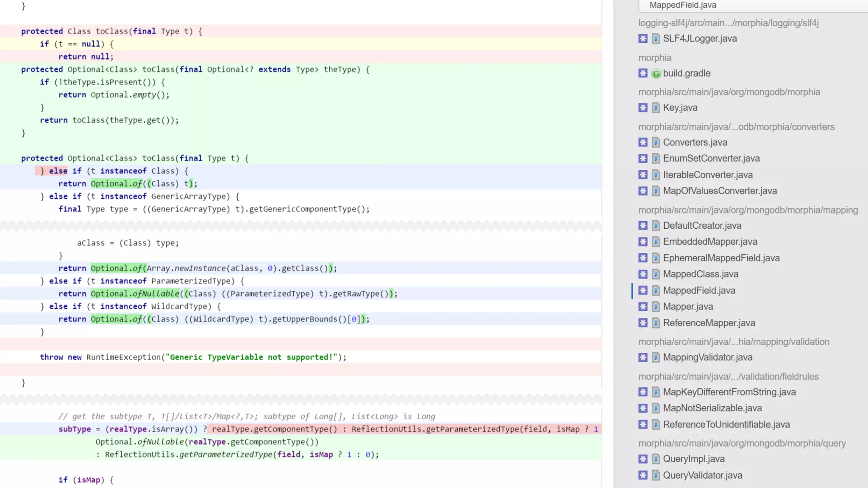The width and height of the screenshot is (868, 488).
Task: Click the modified asterisk icon beside QueryImpl.java
Action: [643, 459]
